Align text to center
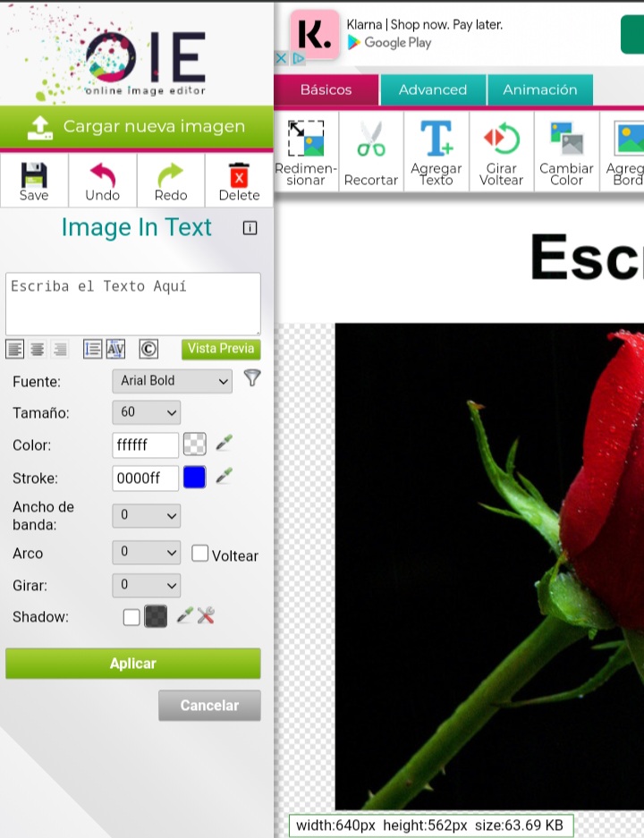 tap(38, 349)
